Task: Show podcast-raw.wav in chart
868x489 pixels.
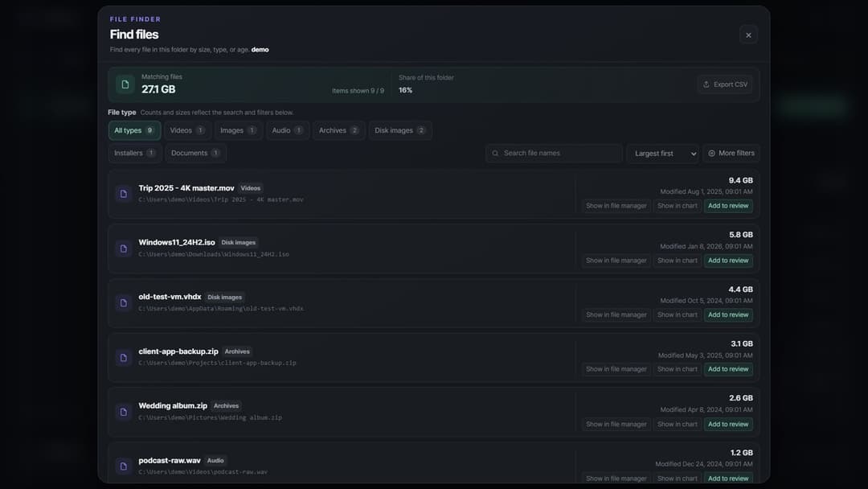Action: 677,478
